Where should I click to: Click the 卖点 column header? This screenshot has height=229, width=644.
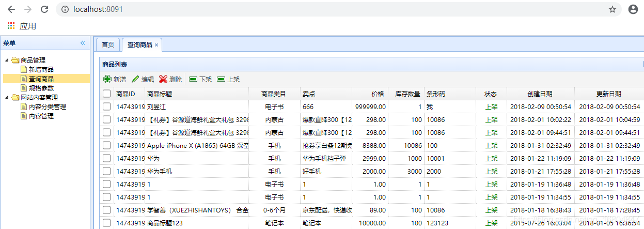pyautogui.click(x=326, y=94)
